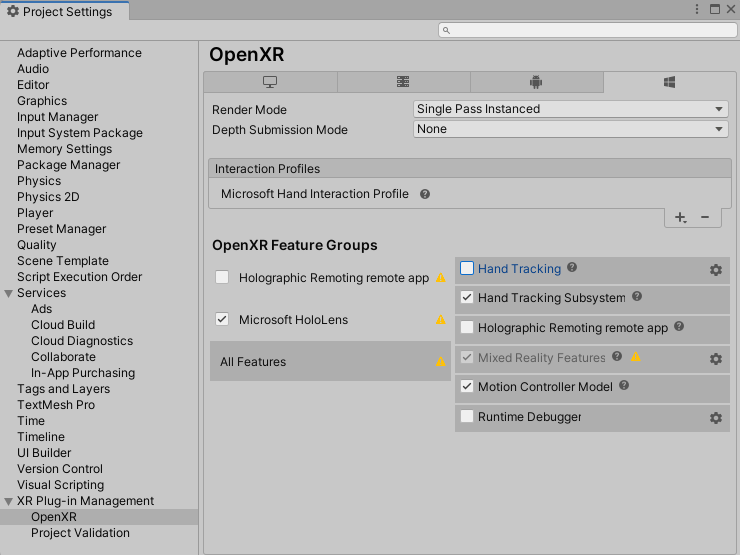The height and width of the screenshot is (555, 740).
Task: Open In-App Purchasing under Services
Action: (83, 373)
